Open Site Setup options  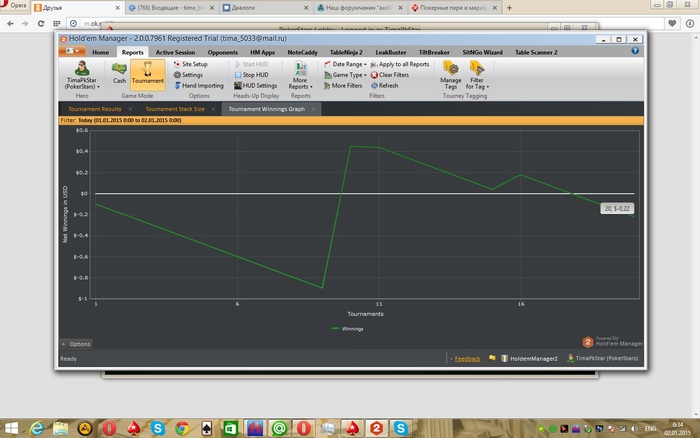pos(191,64)
